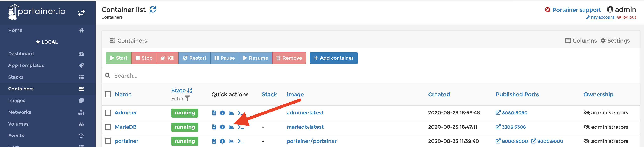Open stats chart icon for MariaDB container
The height and width of the screenshot is (147, 644).
coord(231,127)
